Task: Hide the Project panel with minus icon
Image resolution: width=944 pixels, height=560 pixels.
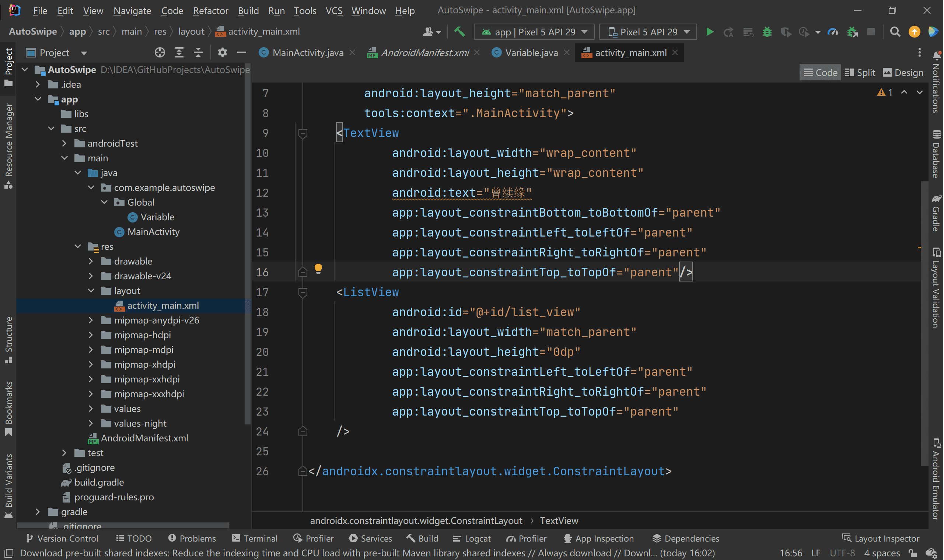Action: [x=242, y=53]
